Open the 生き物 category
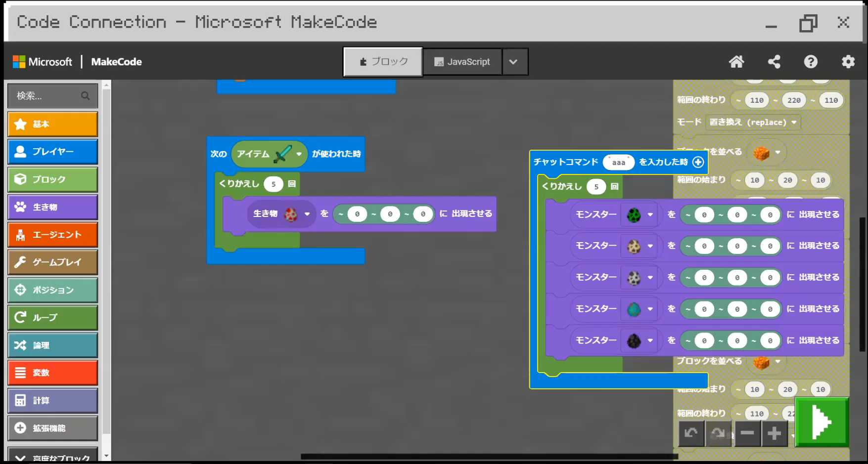Viewport: 868px width, 464px height. [53, 207]
